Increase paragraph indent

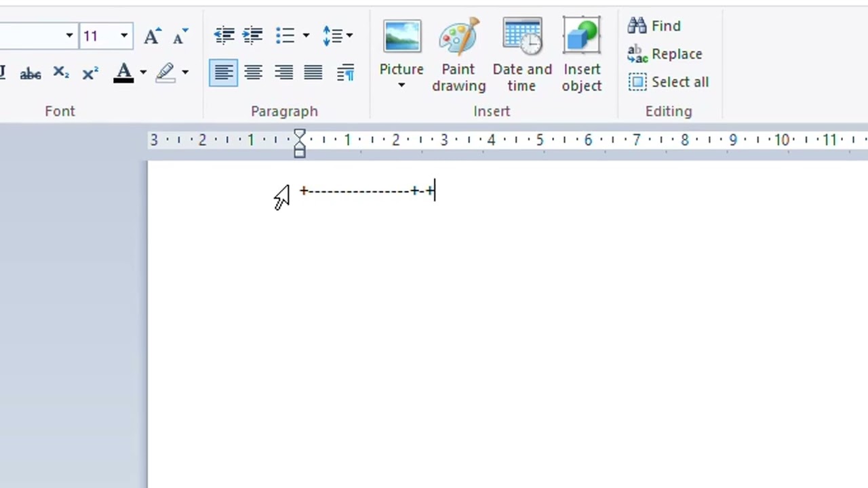pyautogui.click(x=252, y=35)
